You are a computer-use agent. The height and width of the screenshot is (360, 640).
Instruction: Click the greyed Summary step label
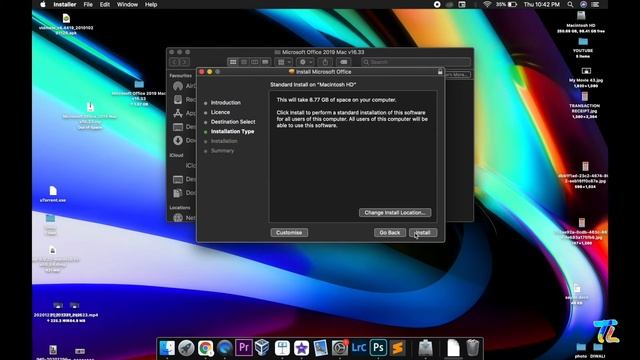(x=222, y=151)
